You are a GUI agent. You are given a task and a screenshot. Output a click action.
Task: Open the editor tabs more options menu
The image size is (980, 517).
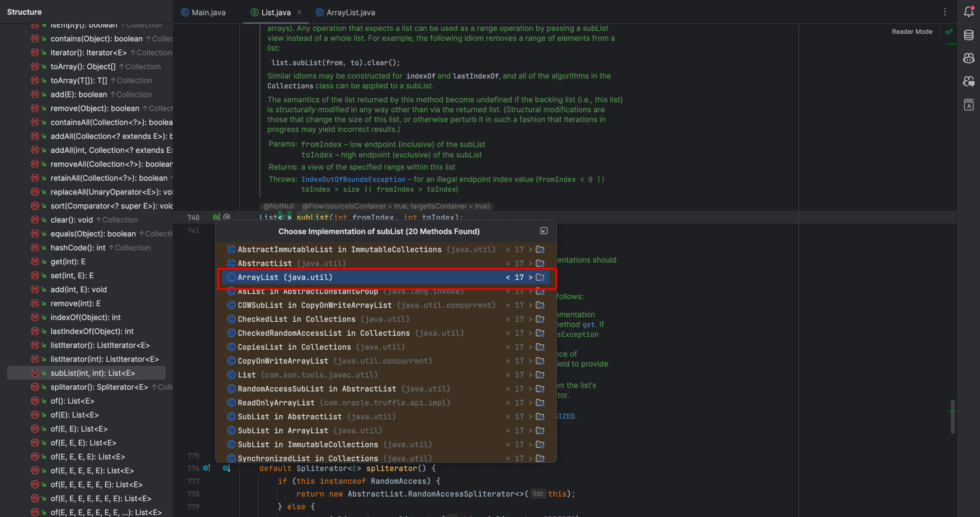click(x=945, y=12)
